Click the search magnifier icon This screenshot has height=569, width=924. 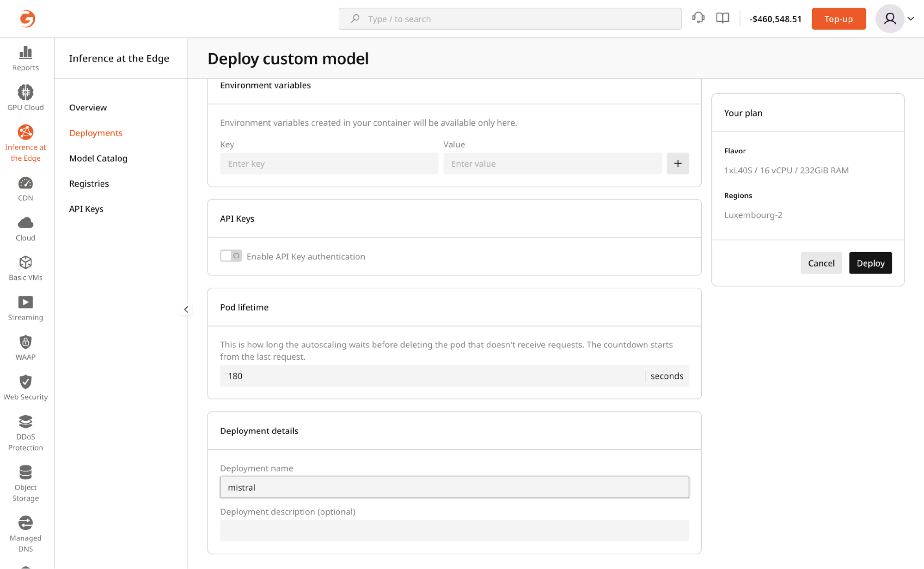355,18
